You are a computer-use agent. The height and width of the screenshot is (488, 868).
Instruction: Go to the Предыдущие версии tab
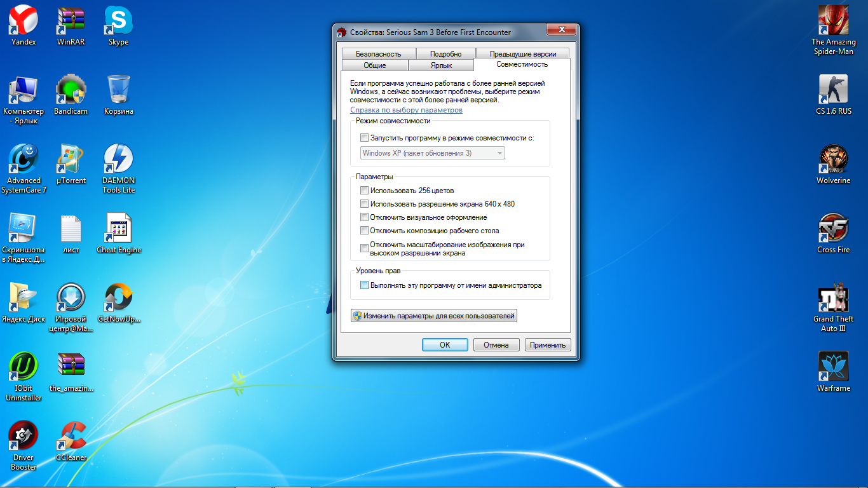click(522, 54)
